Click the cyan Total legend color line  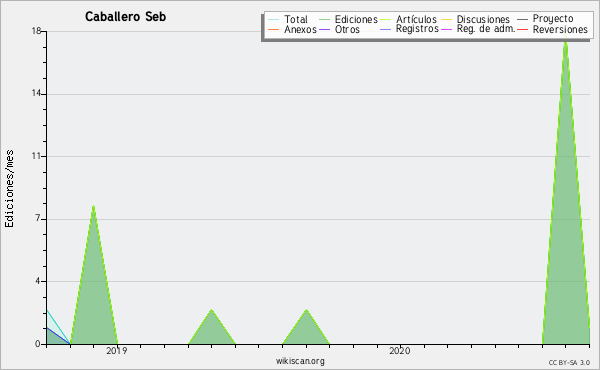tap(274, 20)
